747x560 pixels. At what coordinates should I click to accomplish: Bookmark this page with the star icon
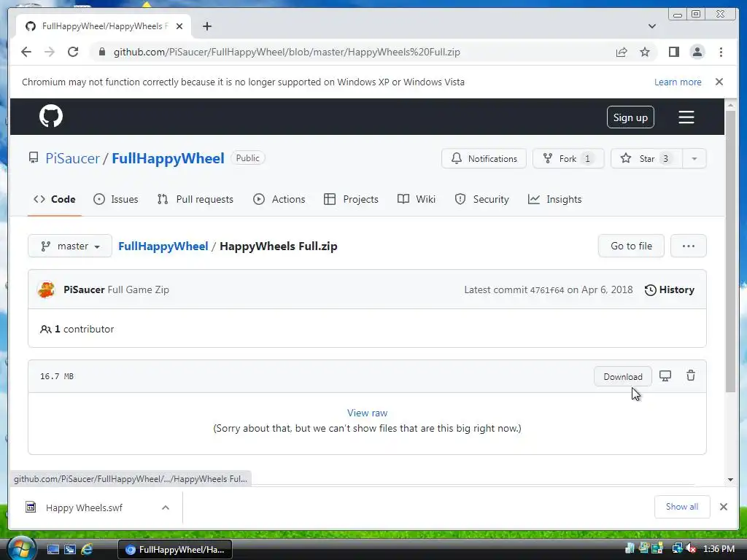pyautogui.click(x=645, y=52)
